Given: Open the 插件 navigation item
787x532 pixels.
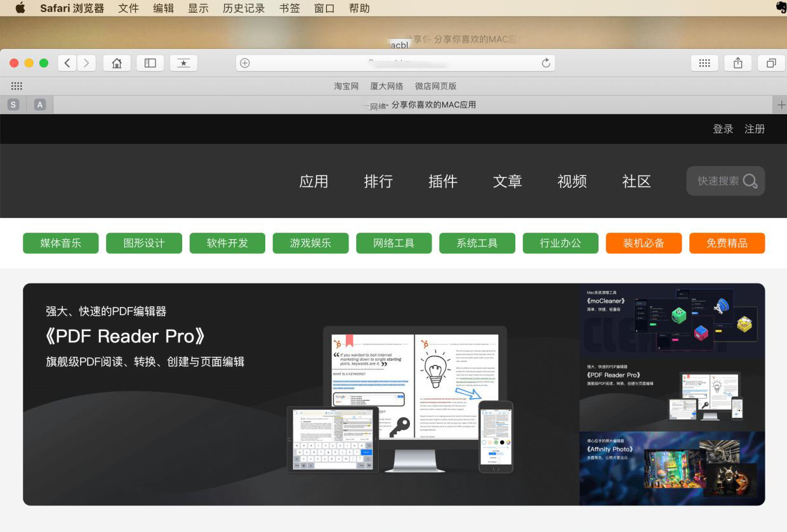Looking at the screenshot, I should point(443,181).
